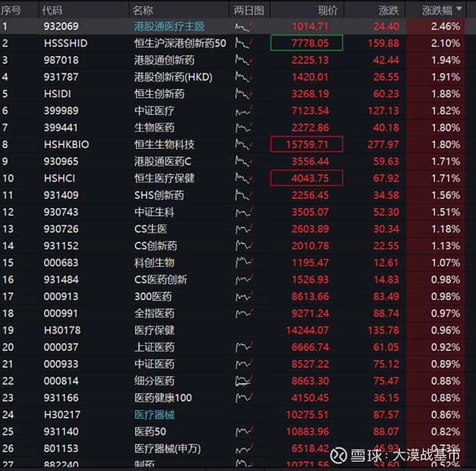Select code 000683
The image size is (476, 471).
pyautogui.click(x=61, y=263)
